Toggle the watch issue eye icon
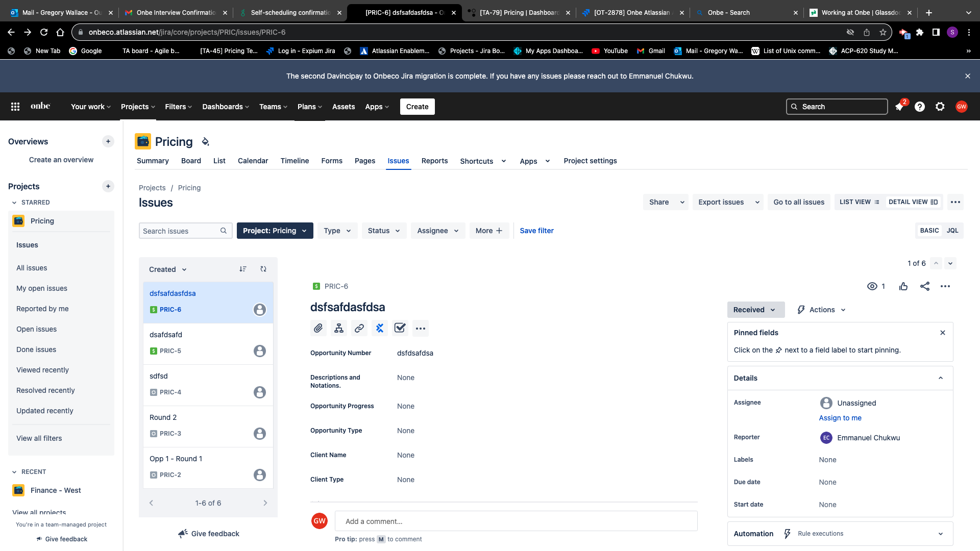The height and width of the screenshot is (551, 980). click(872, 286)
